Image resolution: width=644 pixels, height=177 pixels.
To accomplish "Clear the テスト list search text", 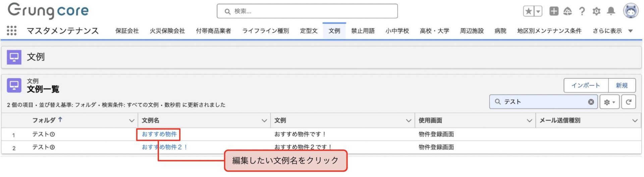I will (591, 102).
